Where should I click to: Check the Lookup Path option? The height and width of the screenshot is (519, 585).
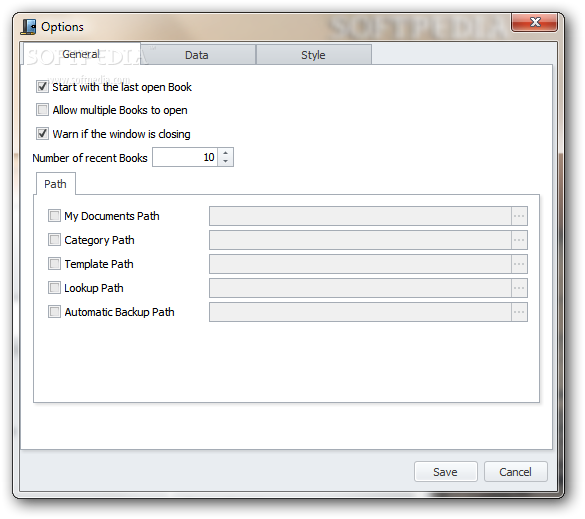[x=54, y=288]
